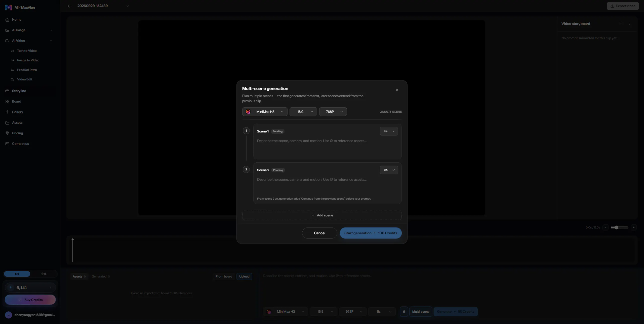Click the Pricing diamond icon
Image resolution: width=644 pixels, height=324 pixels.
(7, 133)
